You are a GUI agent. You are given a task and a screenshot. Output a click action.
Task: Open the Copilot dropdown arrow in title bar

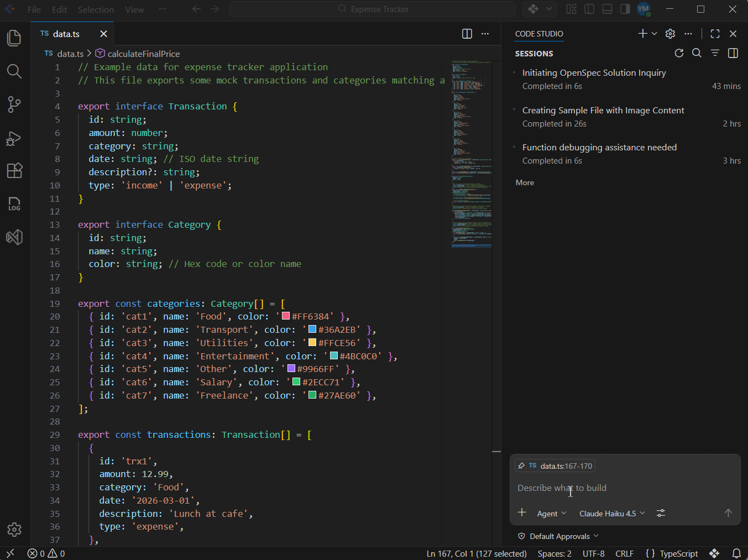[549, 9]
